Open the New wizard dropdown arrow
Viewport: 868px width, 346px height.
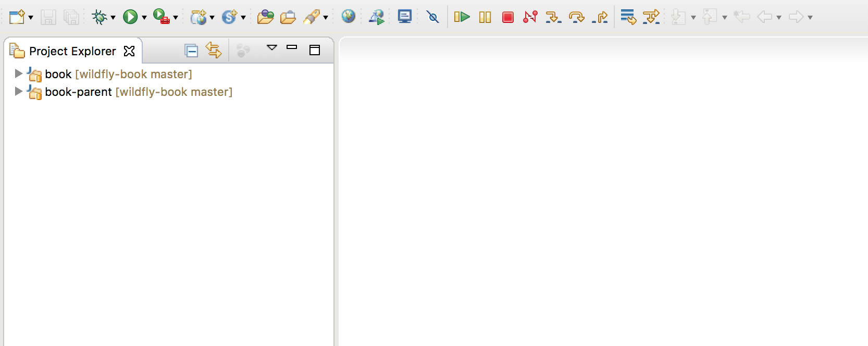31,18
